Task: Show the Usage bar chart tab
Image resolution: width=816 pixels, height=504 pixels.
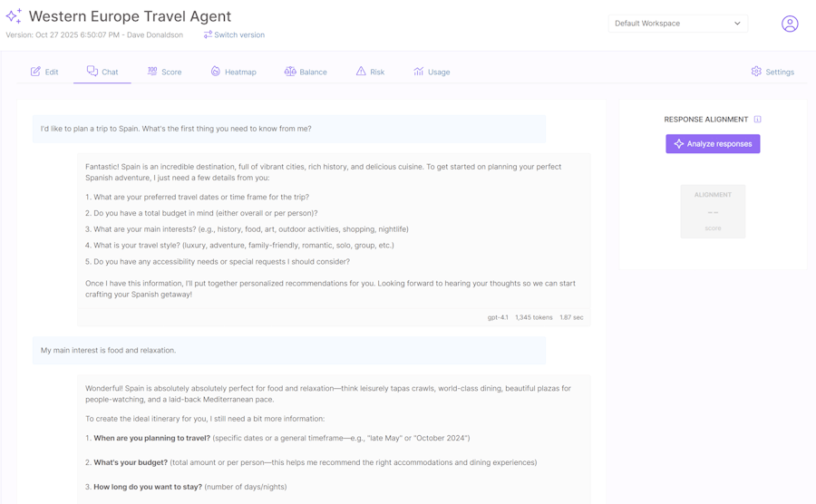Action: click(x=432, y=72)
